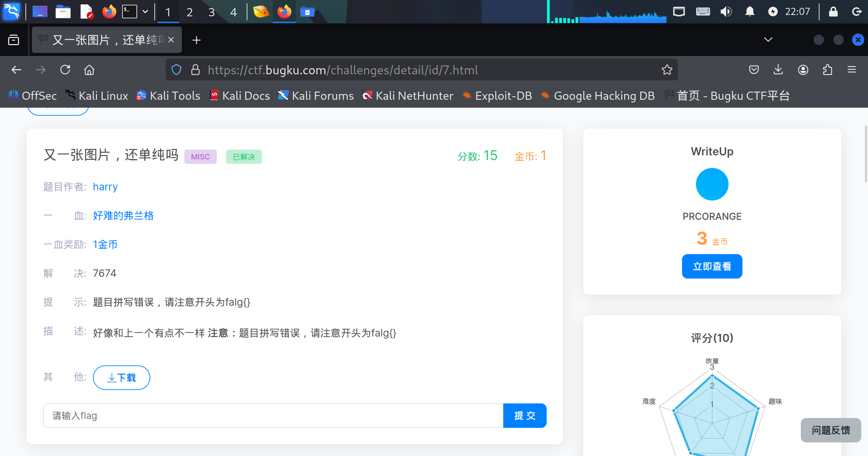The height and width of the screenshot is (456, 868).
Task: Open the Firefox downloads panel
Action: 778,70
